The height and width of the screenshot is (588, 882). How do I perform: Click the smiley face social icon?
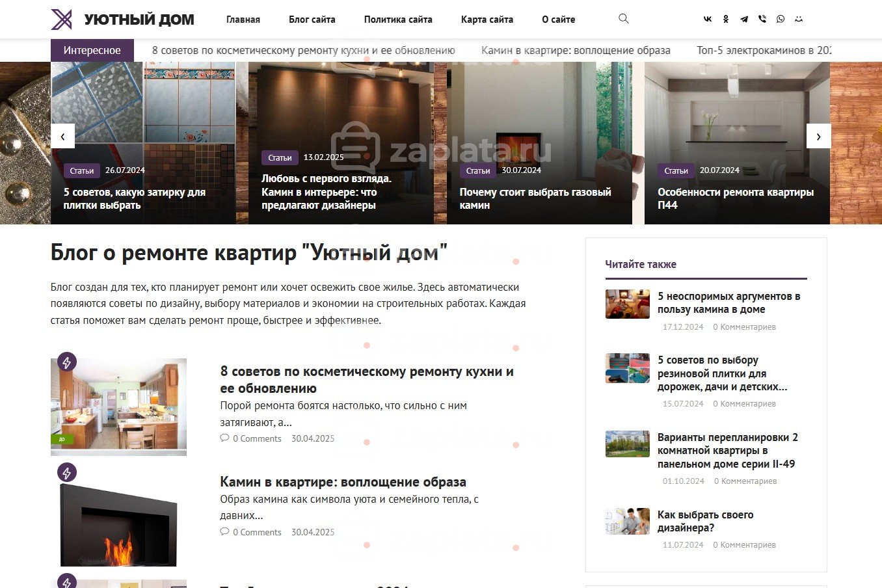(x=799, y=20)
